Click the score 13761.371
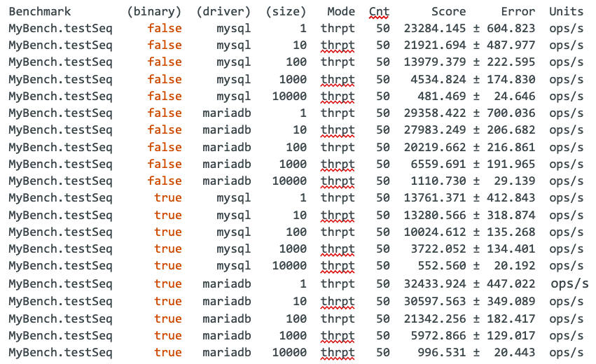This screenshot has height=364, width=596. pyautogui.click(x=435, y=198)
